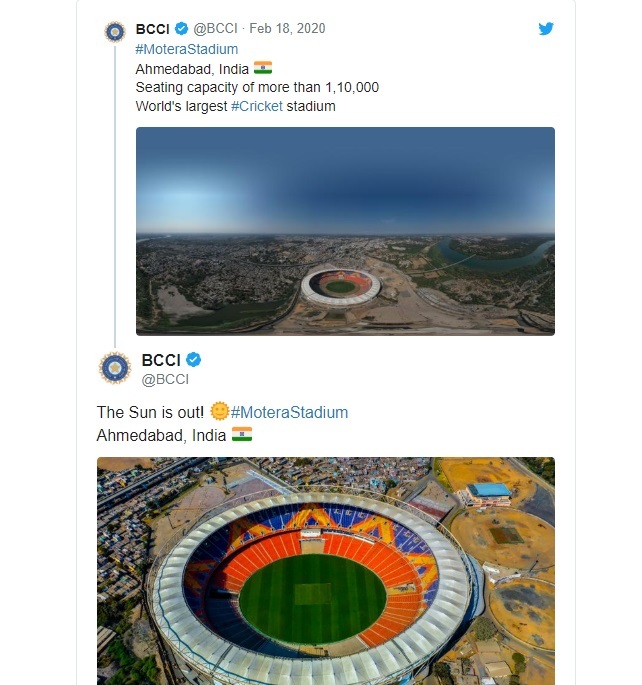642x685 pixels.
Task: Click the "The Sun is out!" tweet text
Action: click(150, 412)
